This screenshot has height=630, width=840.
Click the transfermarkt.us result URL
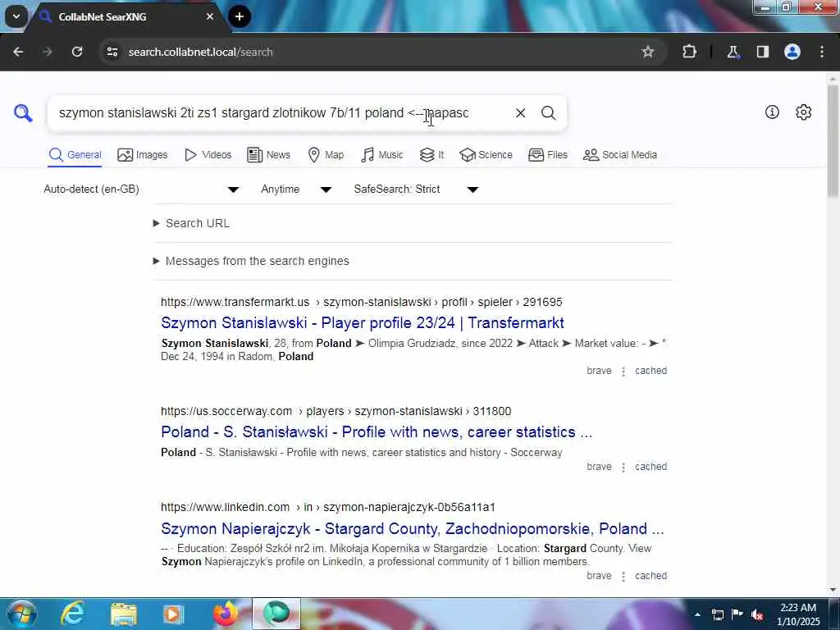pyautogui.click(x=362, y=302)
